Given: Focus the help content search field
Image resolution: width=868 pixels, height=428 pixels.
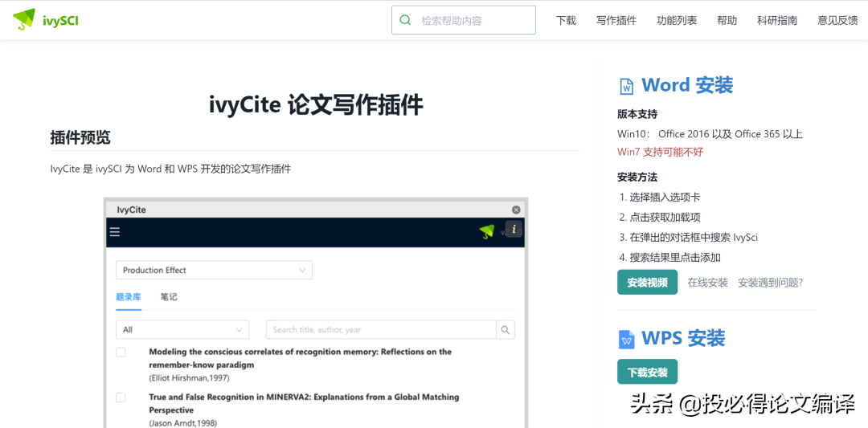Looking at the screenshot, I should click(464, 20).
